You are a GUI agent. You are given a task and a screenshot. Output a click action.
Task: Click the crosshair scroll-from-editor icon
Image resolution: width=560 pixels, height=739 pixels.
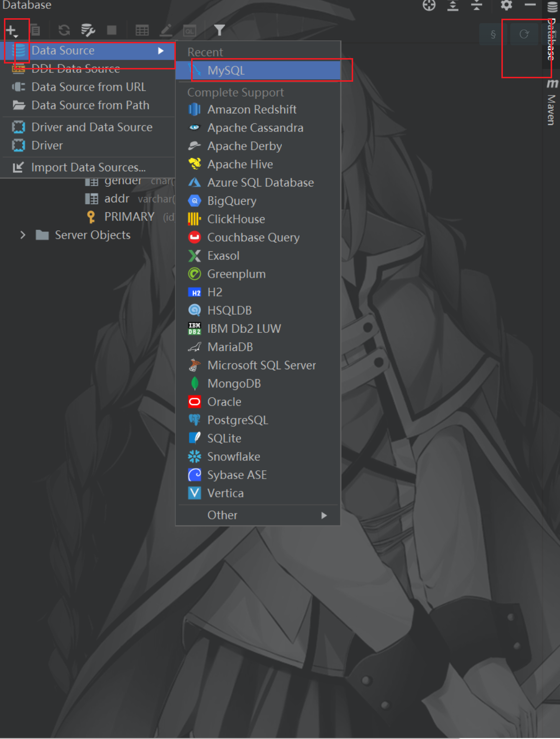coord(429,5)
